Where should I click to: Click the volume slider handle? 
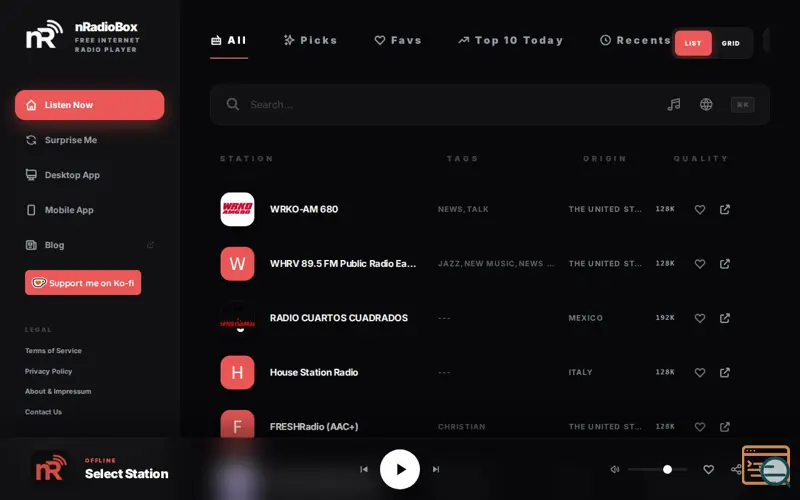point(667,469)
